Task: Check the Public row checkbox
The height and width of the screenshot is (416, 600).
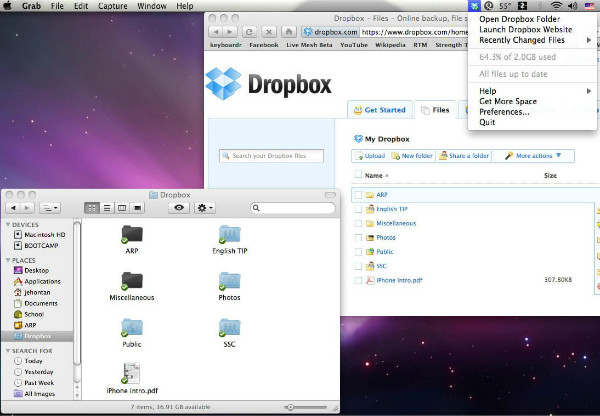Action: 358,252
